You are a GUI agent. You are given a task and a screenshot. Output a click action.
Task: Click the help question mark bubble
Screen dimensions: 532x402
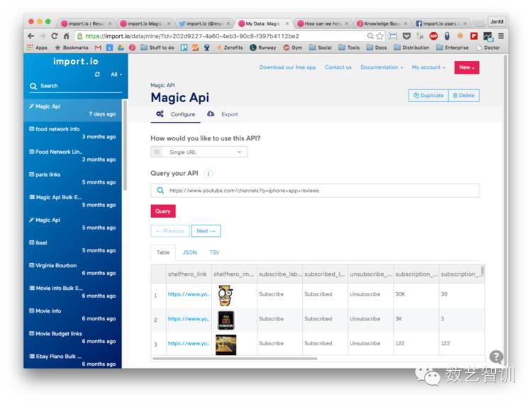(496, 357)
